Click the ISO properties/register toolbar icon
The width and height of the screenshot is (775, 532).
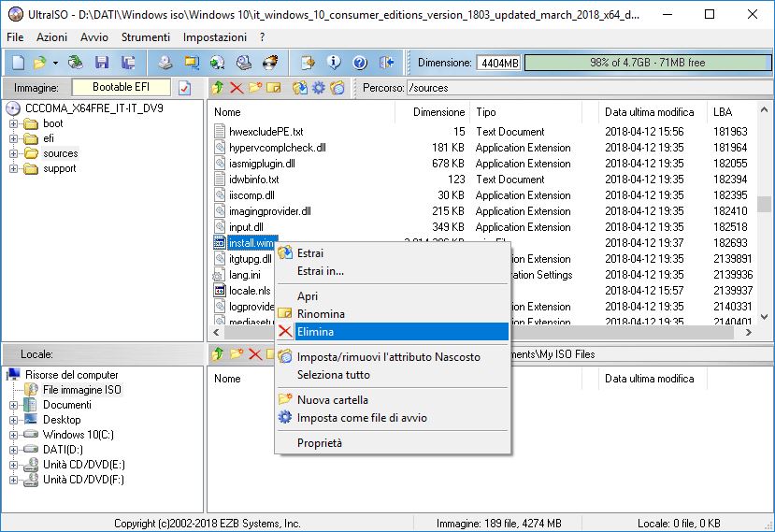point(308,63)
